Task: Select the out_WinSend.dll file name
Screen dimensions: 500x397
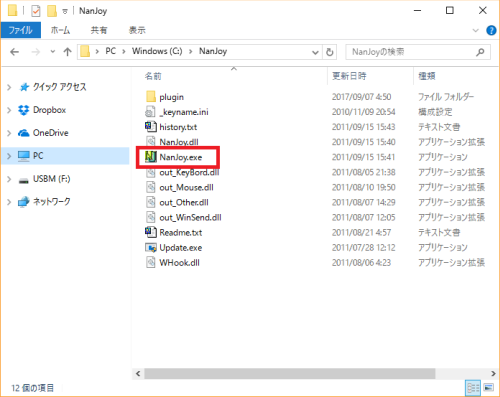Action: [190, 217]
